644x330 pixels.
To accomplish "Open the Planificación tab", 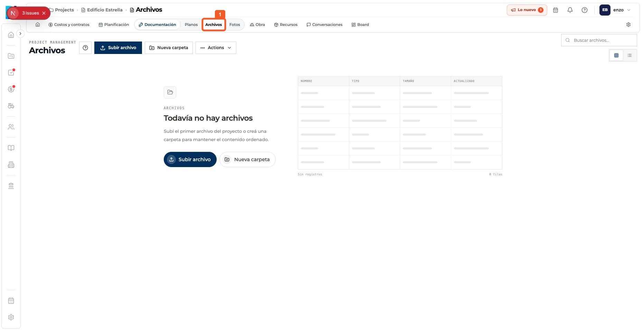I will point(114,25).
